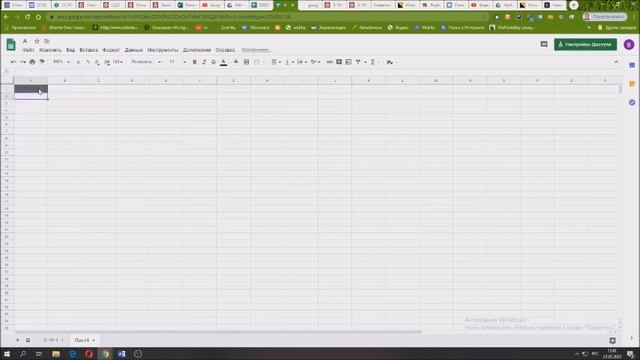This screenshot has height=360, width=640.
Task: Open the Изменить menu
Action: pos(50,50)
